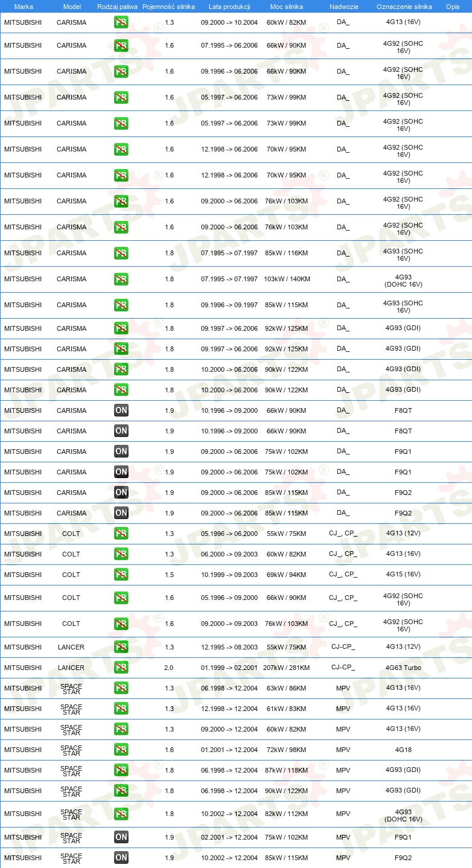Click petrol icon in Carisma 1.6 09.1996 row
Screen dimensions: 472x868
[x=121, y=72]
